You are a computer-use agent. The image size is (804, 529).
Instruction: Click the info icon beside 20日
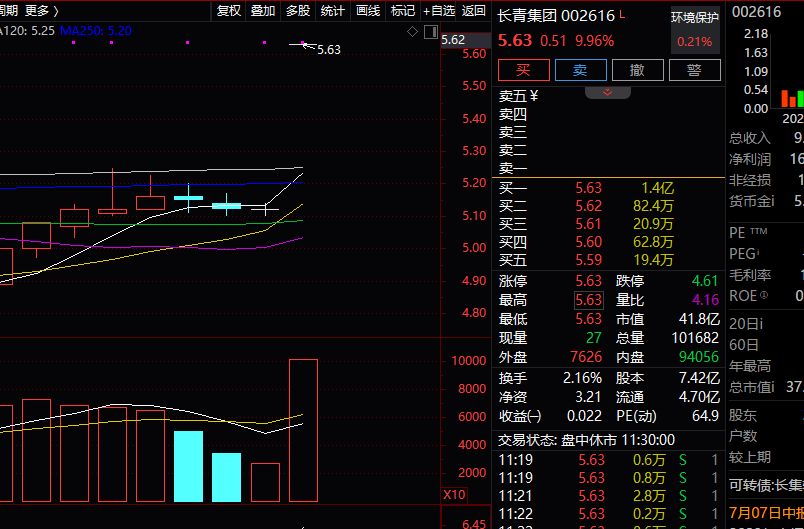(x=761, y=323)
